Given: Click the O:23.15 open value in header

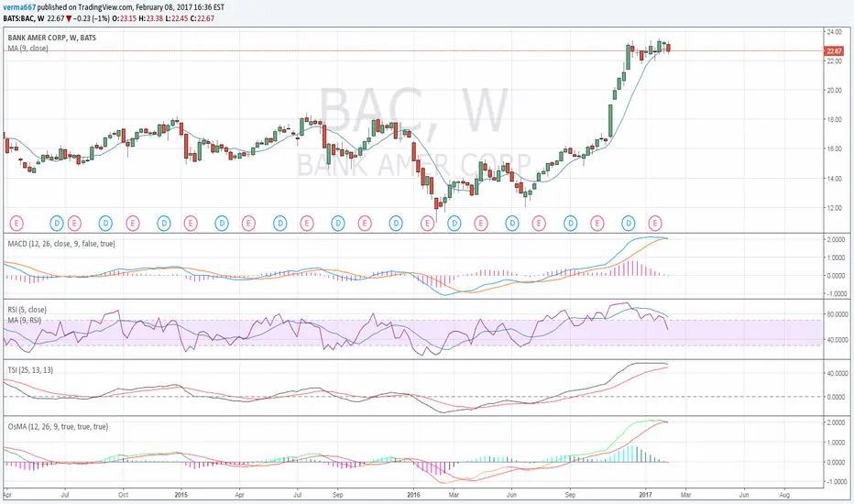Looking at the screenshot, I should (x=124, y=18).
